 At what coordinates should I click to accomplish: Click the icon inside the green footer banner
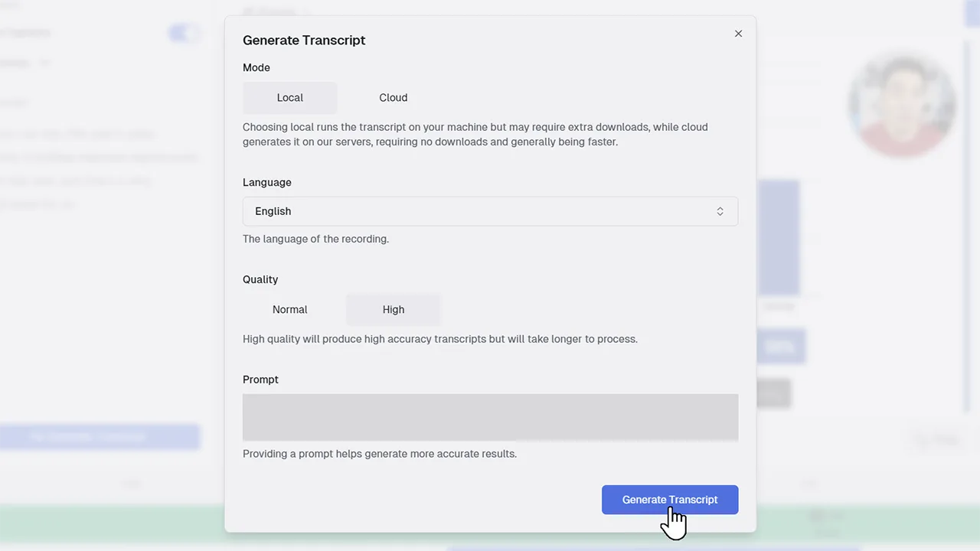click(x=816, y=516)
